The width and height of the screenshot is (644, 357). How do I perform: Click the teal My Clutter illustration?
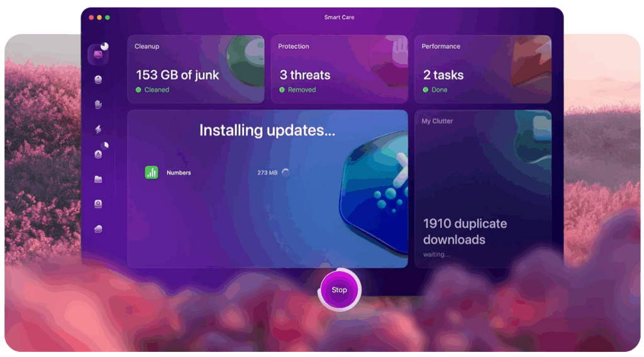[x=533, y=138]
